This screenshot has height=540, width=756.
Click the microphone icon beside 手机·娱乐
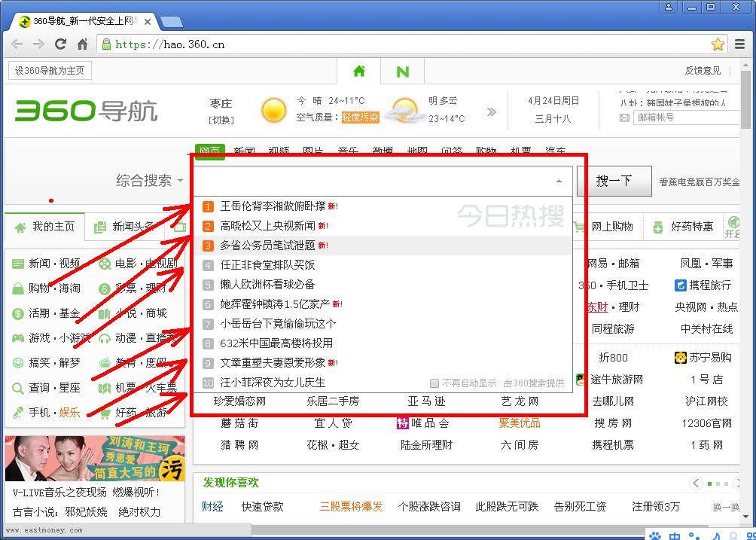point(18,413)
